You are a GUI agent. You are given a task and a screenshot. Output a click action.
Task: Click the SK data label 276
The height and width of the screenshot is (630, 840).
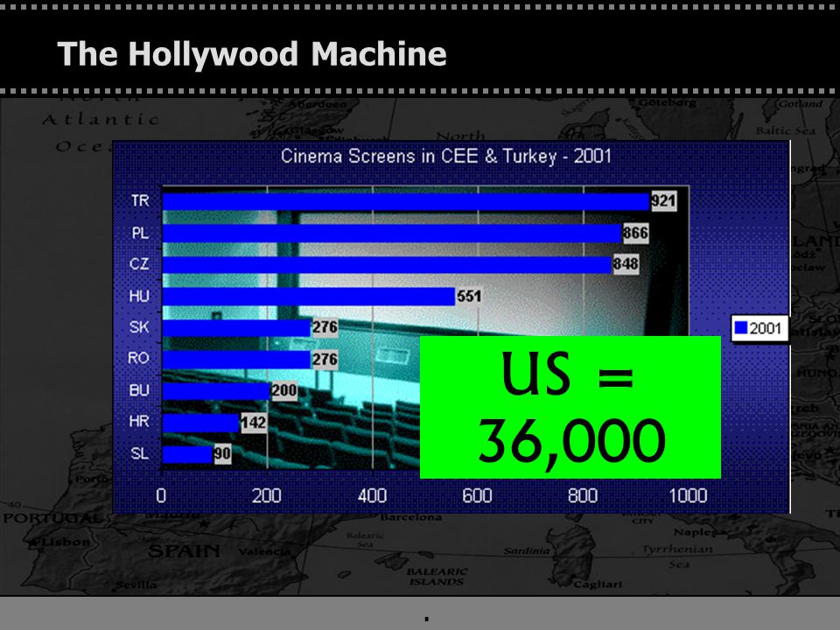325,327
